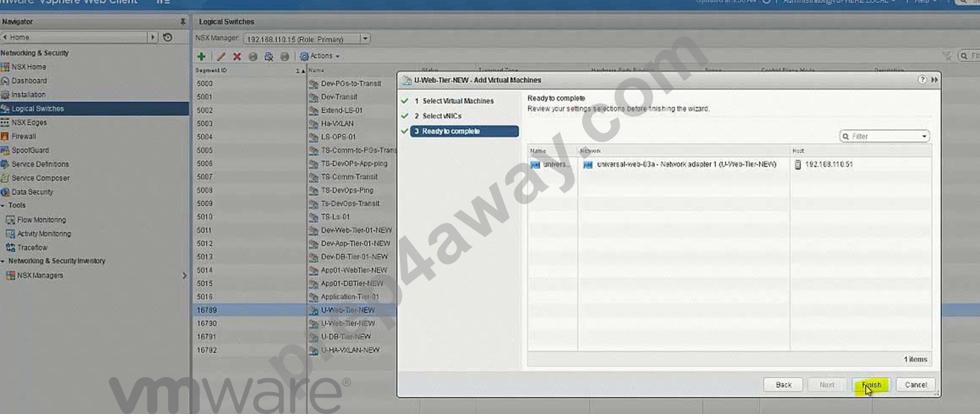
Task: Go to step 1 Select Virtual Machines
Action: (458, 101)
